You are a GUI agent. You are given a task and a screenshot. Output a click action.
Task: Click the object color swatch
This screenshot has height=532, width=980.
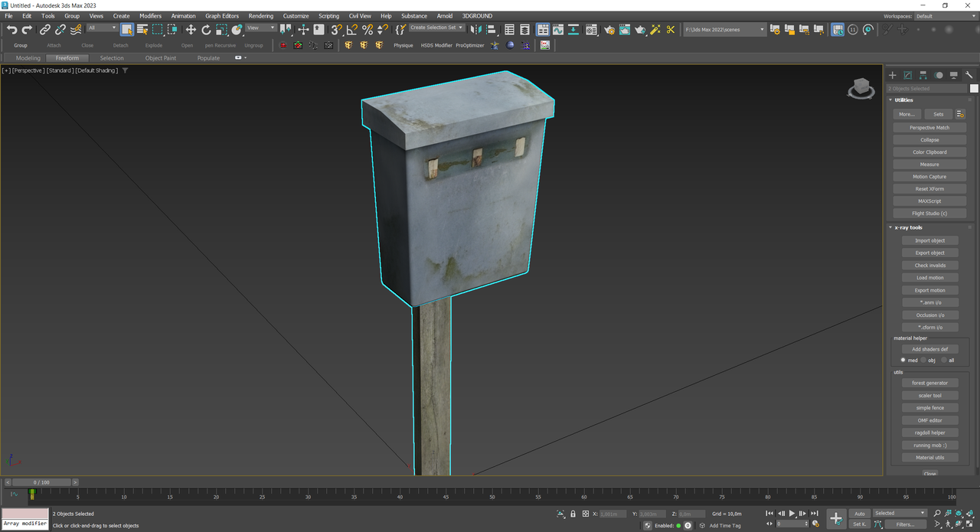click(x=974, y=89)
